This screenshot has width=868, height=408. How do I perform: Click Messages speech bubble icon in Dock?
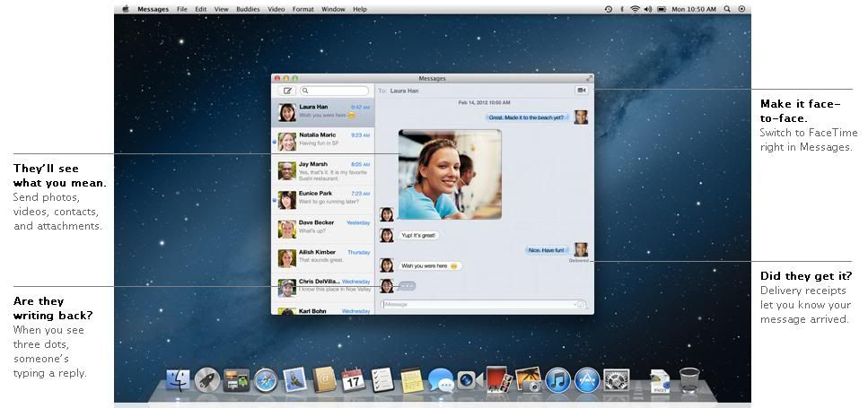coord(441,380)
